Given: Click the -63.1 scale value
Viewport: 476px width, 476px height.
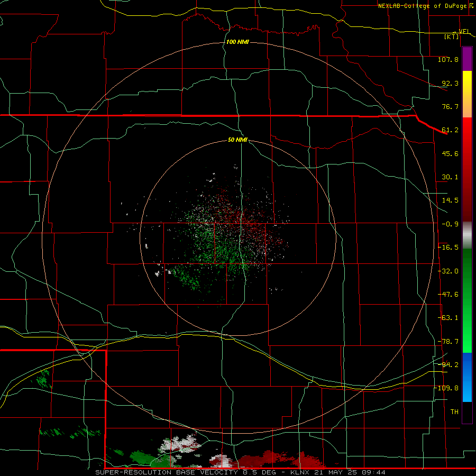Looking at the screenshot, I should coord(448,318).
